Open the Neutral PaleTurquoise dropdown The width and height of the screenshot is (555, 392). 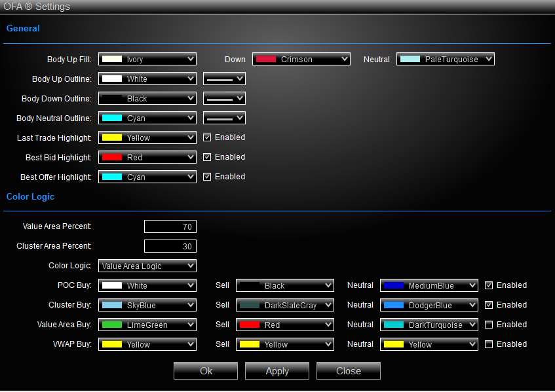pos(446,59)
